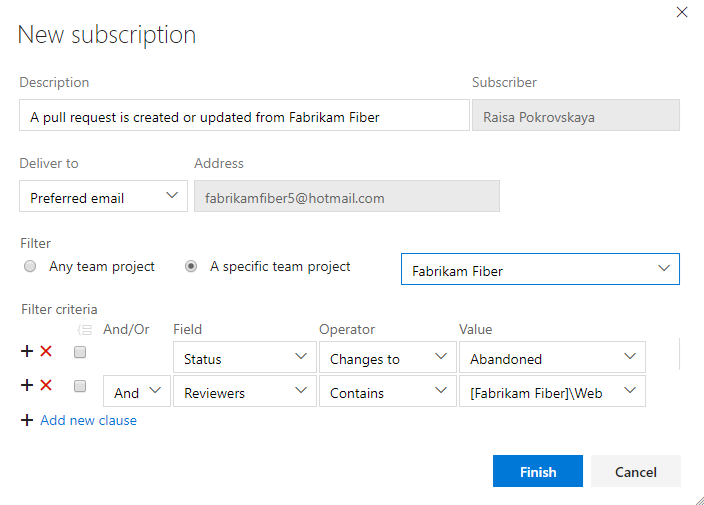Click the Any team project label
Viewport: 704px width, 505px height.
pyautogui.click(x=102, y=267)
